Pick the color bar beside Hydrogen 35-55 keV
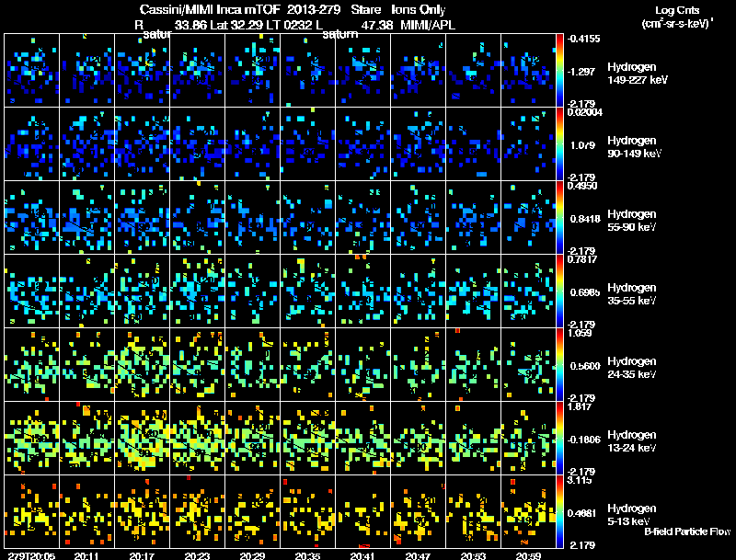This screenshot has height=560, width=736. [559, 291]
